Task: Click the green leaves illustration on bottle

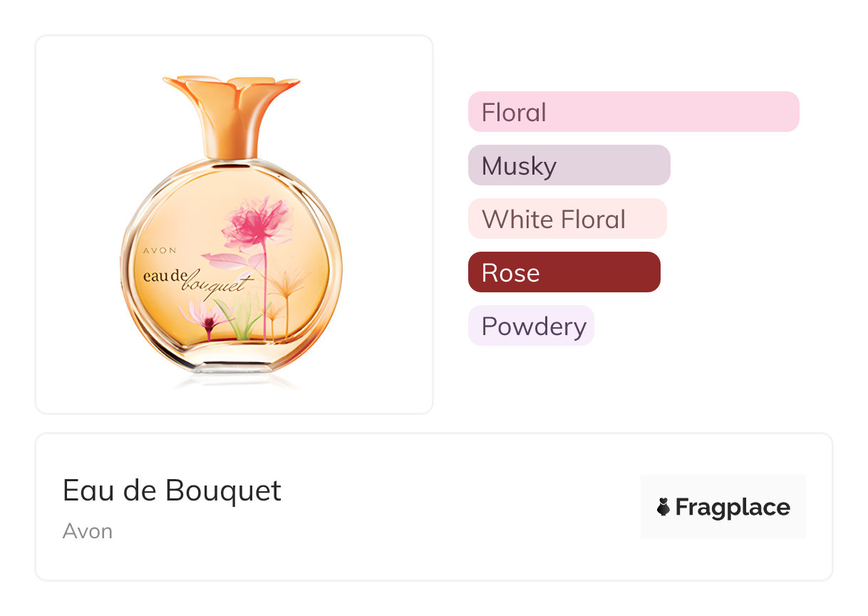Action: click(239, 319)
